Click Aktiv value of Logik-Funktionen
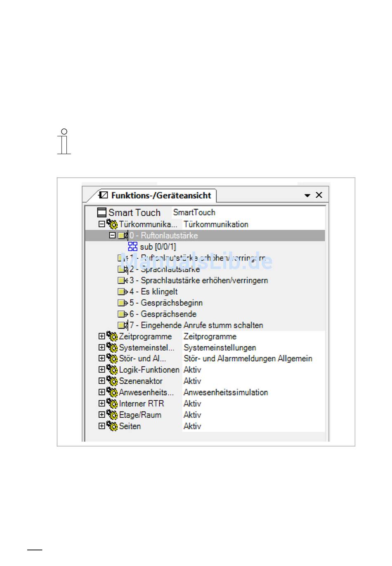 point(192,370)
